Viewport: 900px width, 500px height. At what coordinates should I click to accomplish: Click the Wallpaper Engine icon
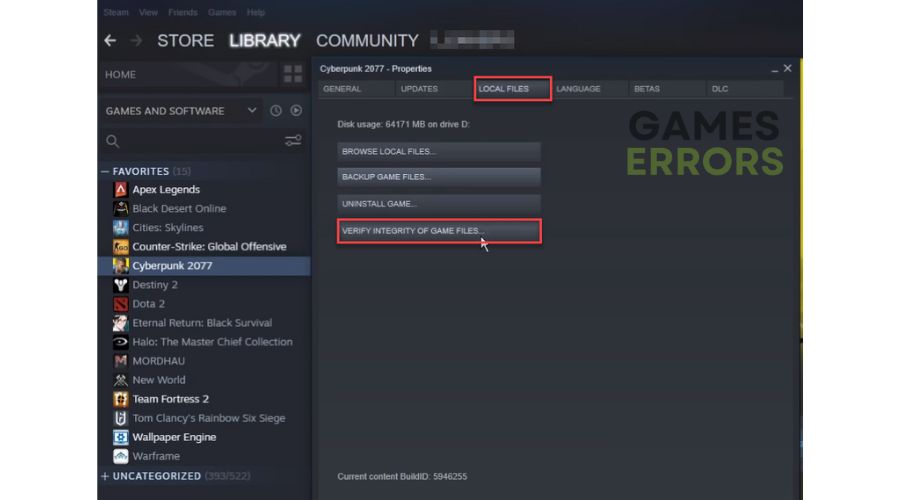[x=121, y=437]
